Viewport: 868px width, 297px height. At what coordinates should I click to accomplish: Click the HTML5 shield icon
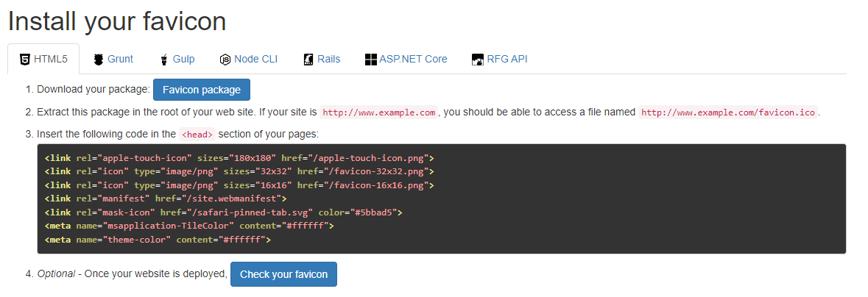point(24,59)
